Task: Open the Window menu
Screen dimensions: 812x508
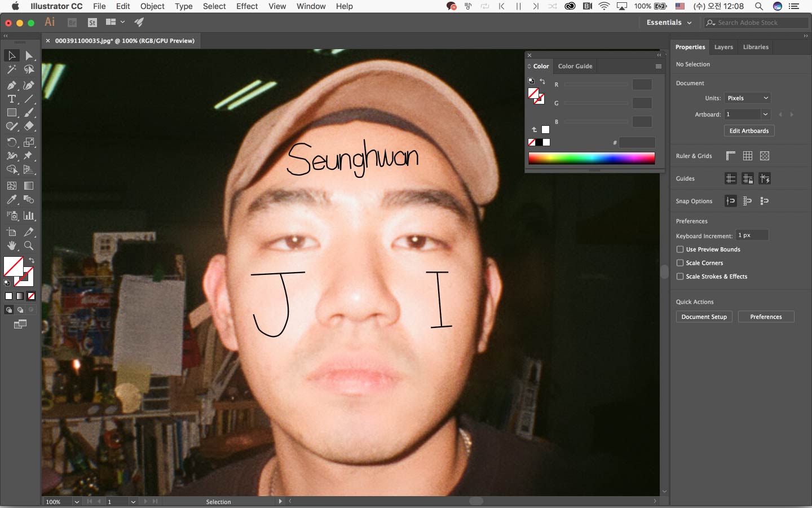Action: click(311, 6)
